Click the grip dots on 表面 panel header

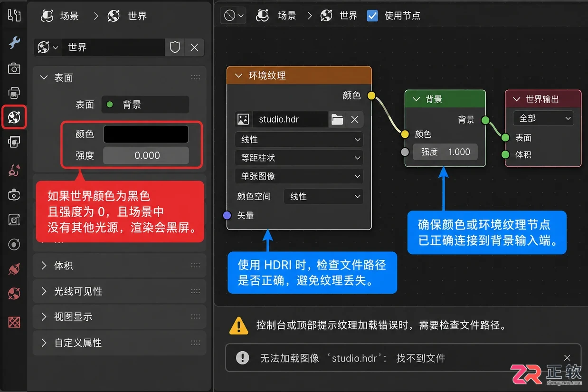tap(195, 77)
